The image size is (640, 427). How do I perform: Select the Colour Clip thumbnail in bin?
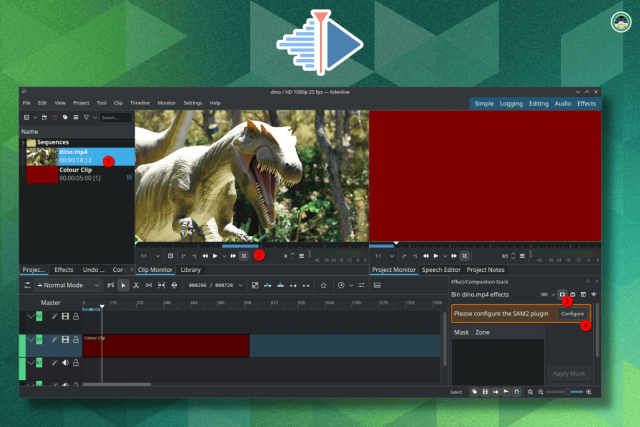click(41, 175)
